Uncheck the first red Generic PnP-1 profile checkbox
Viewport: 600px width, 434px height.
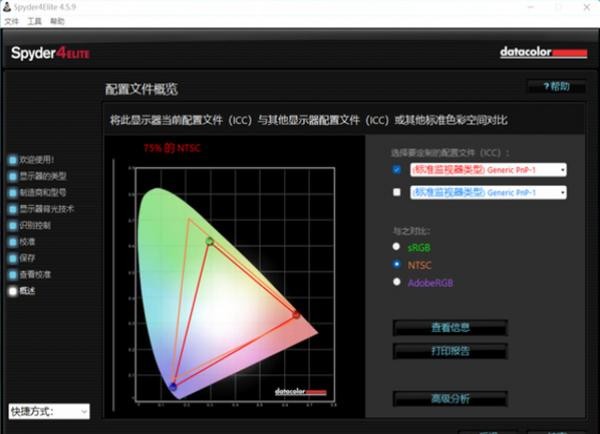pyautogui.click(x=397, y=170)
